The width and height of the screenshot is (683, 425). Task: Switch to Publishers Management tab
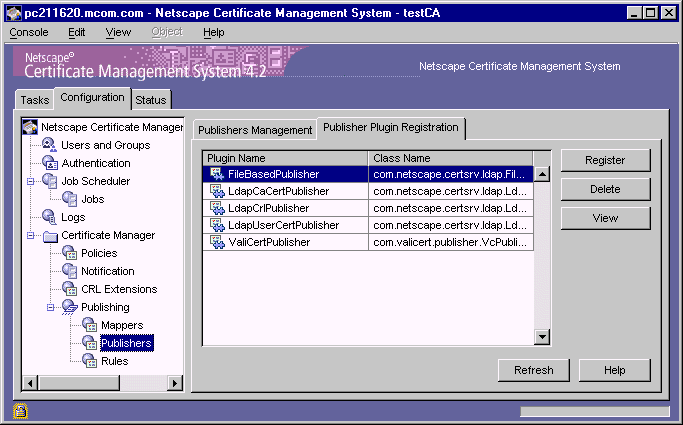pos(255,130)
